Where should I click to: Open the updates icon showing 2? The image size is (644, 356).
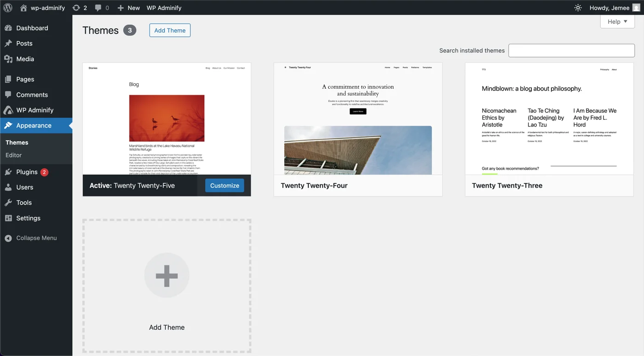76,8
